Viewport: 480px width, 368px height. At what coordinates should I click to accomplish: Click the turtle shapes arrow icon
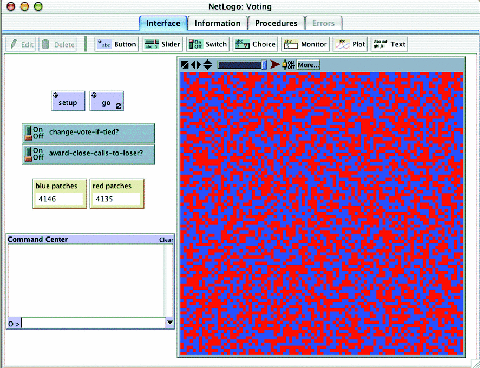click(x=275, y=64)
